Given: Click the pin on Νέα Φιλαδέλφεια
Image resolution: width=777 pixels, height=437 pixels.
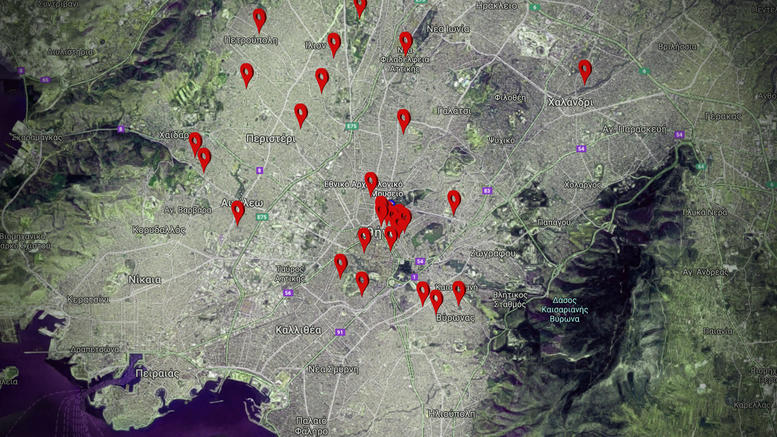Looking at the screenshot, I should coord(406,42).
